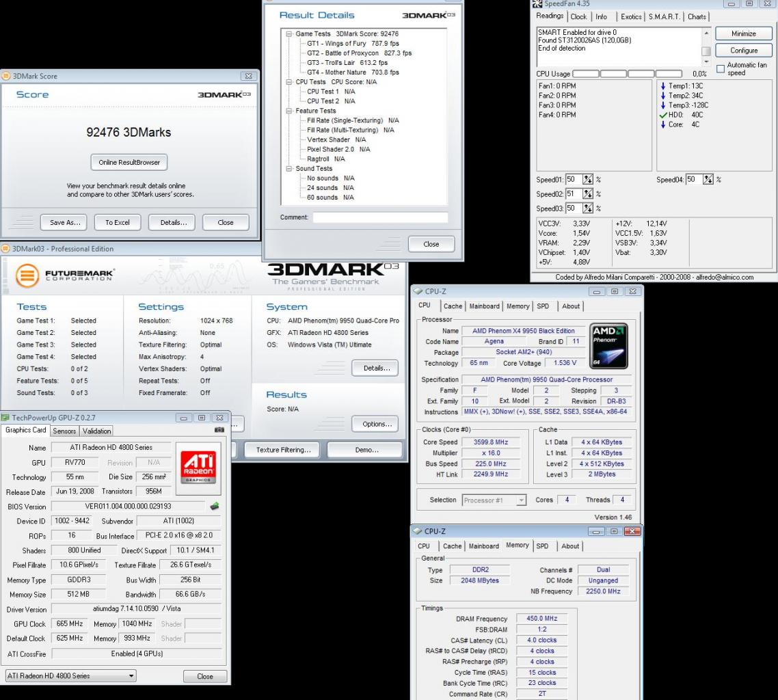Open About tab in CPU-Z memory timings window
778x700 pixels.
point(570,546)
